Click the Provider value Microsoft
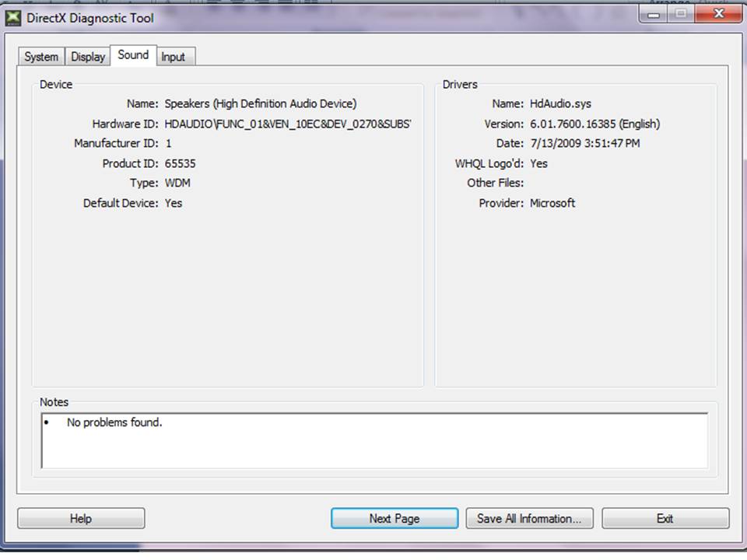The image size is (747, 560). tap(552, 203)
